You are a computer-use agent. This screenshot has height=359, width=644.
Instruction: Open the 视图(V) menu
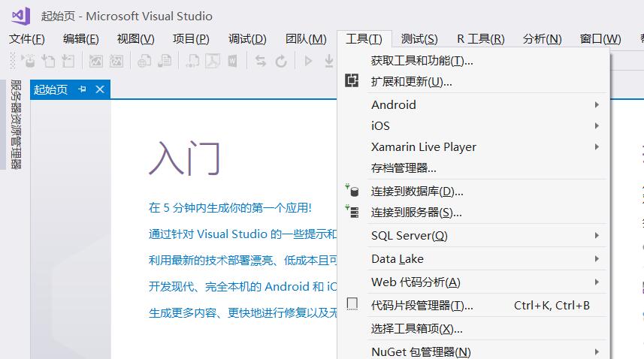click(x=135, y=39)
